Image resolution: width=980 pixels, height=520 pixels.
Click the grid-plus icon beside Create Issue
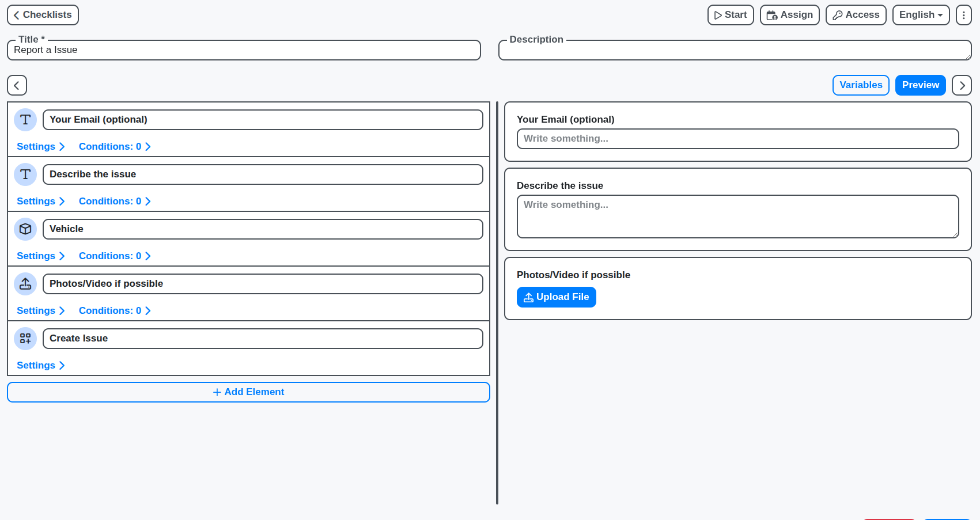tap(25, 339)
